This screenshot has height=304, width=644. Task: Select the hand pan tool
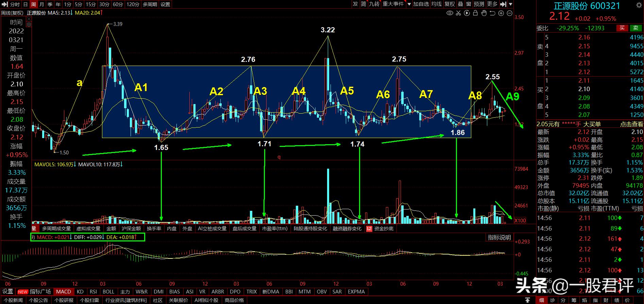tap(484, 13)
